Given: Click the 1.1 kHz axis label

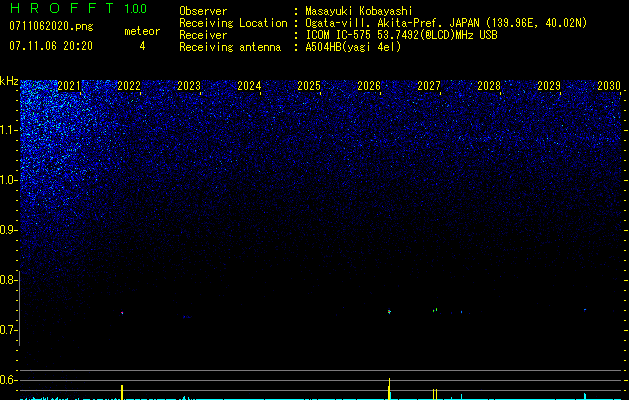Looking at the screenshot, I should point(9,130).
